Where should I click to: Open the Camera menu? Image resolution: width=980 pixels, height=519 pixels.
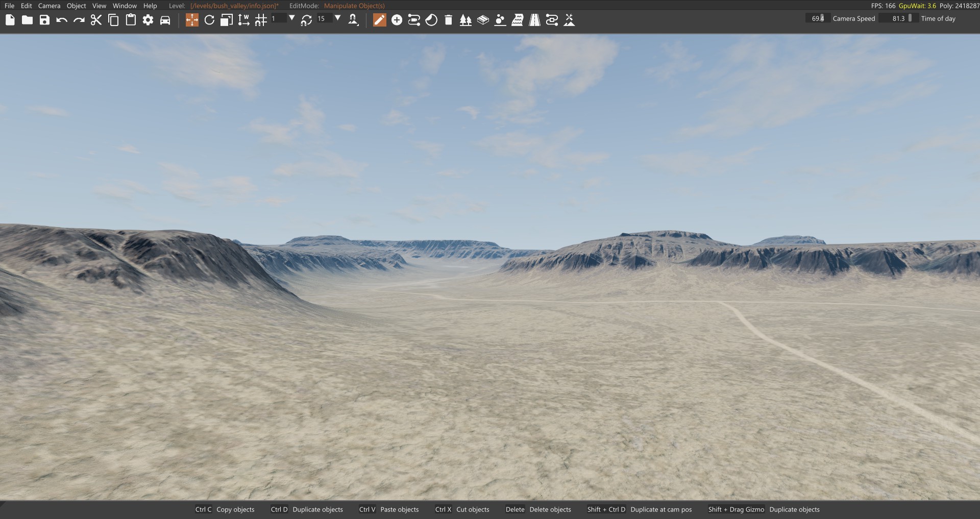tap(49, 6)
